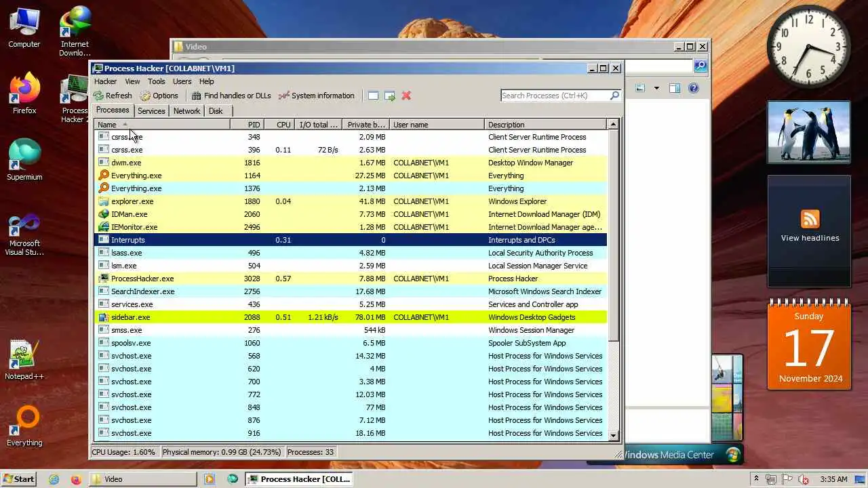The image size is (868, 488).
Task: Click the help icon in Video window
Action: pyautogui.click(x=693, y=88)
